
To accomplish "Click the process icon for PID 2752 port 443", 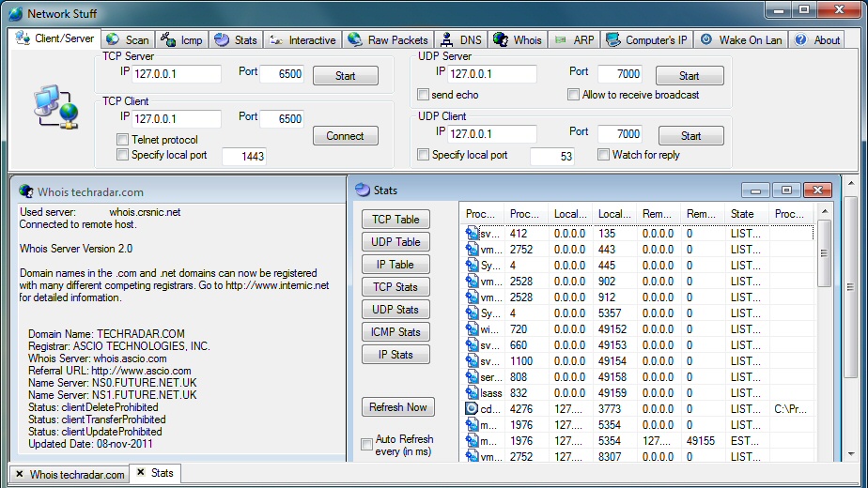I will coord(472,250).
